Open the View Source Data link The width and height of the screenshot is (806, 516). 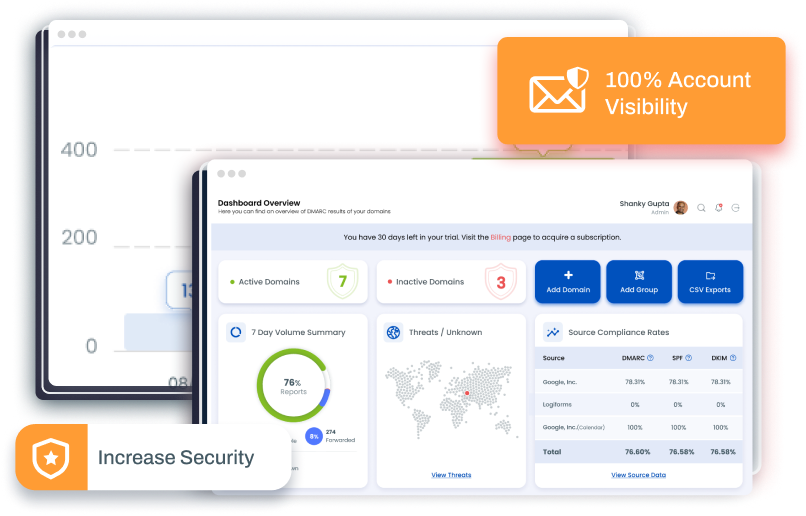pos(638,475)
